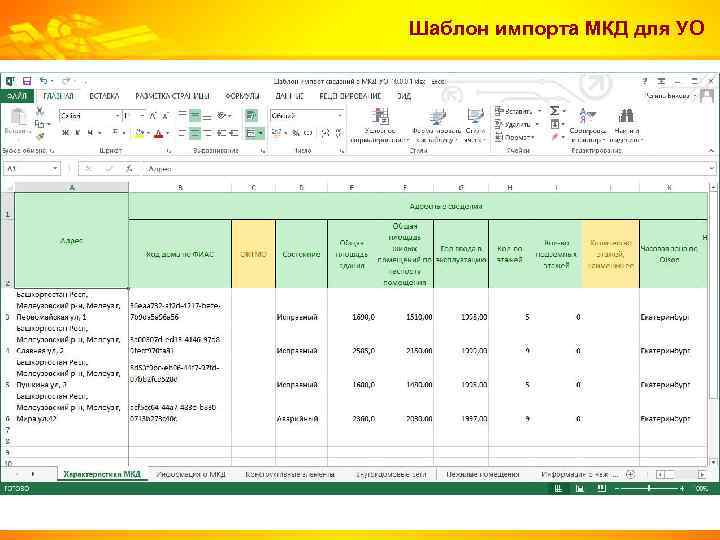Open the ДАННЫЕ ribbon tab

pyautogui.click(x=290, y=96)
